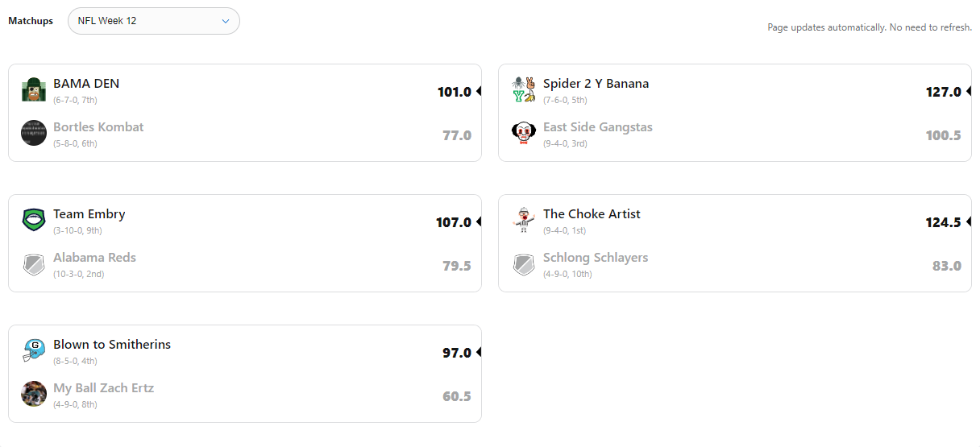Screen dimensions: 980x447
Task: Click Blown to Smitherins helmet logo
Action: pyautogui.click(x=34, y=350)
